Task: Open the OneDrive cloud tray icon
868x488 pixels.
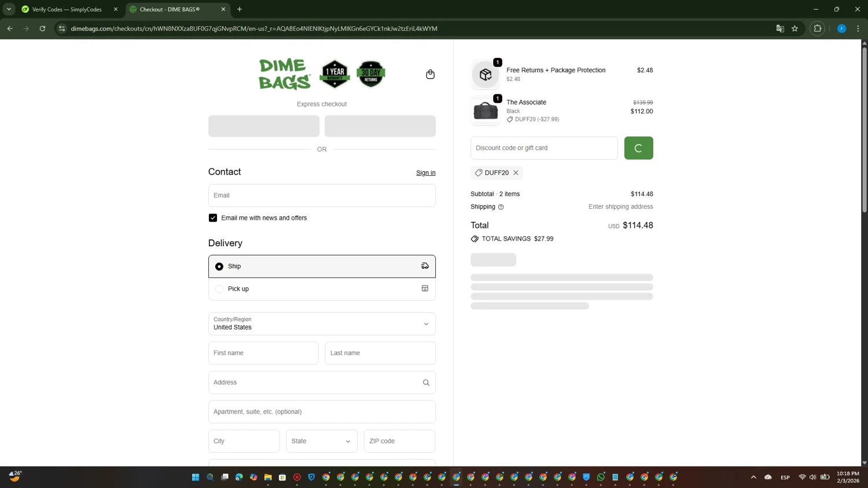Action: [768, 477]
